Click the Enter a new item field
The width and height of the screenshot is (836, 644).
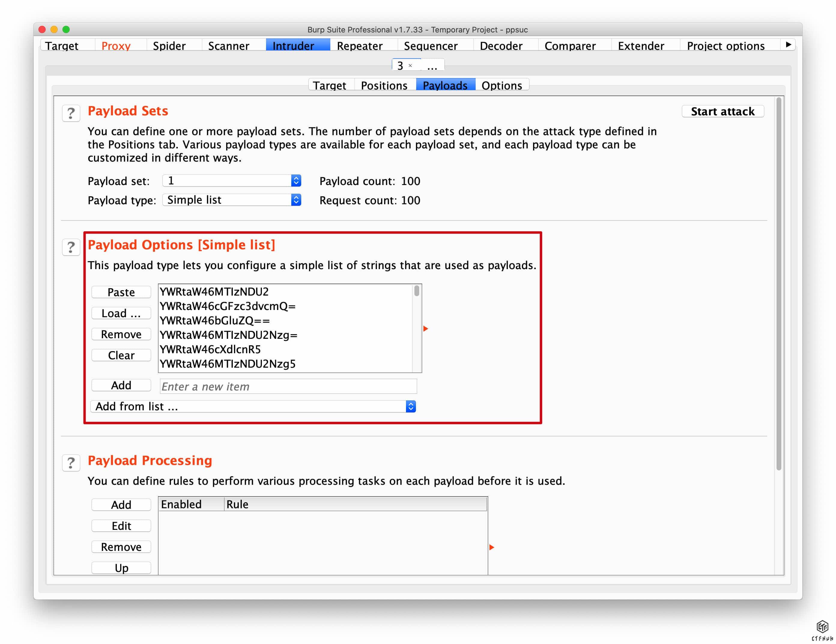point(288,386)
